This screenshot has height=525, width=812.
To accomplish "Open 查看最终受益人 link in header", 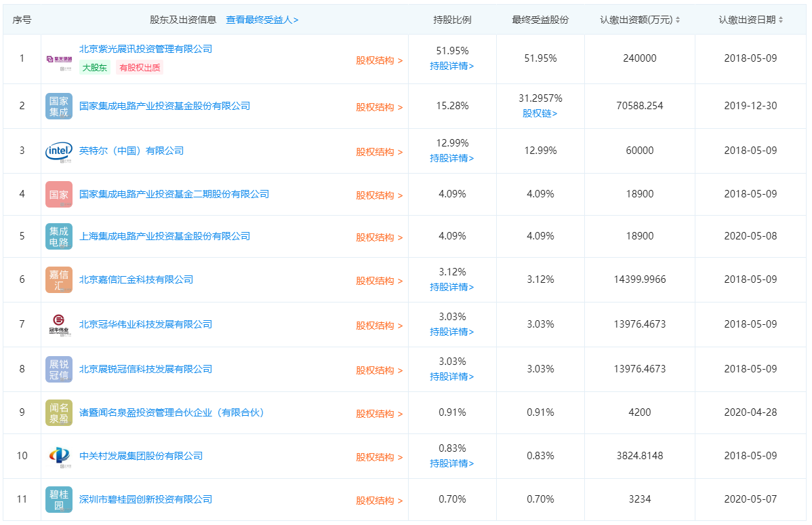I will pyautogui.click(x=262, y=20).
